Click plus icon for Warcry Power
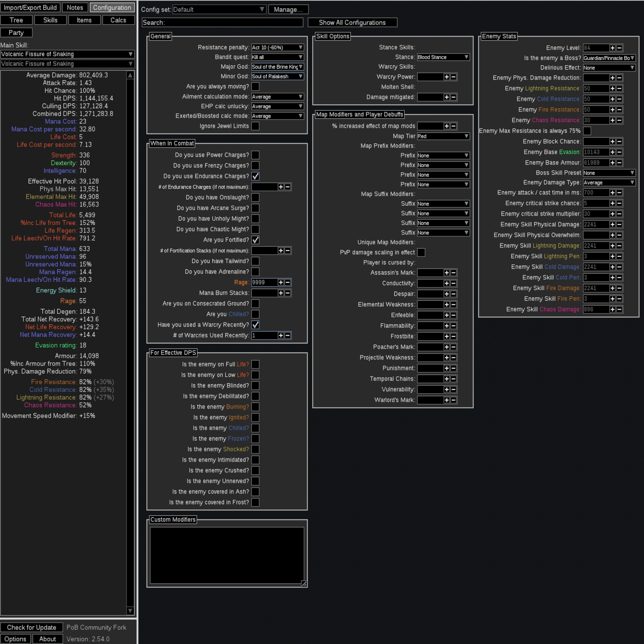This screenshot has width=644, height=644. (447, 77)
